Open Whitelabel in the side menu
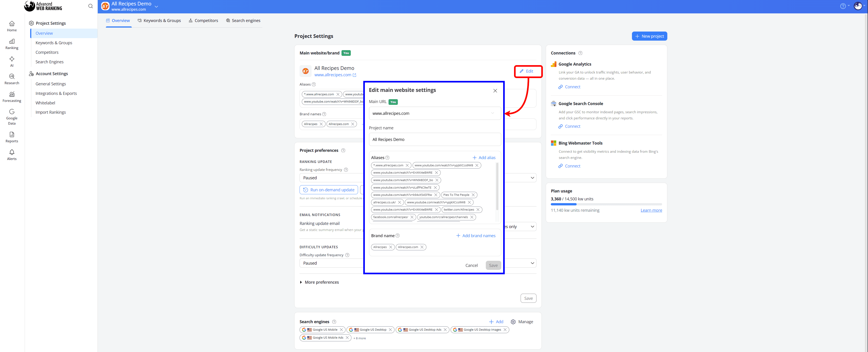This screenshot has height=352, width=868. tap(45, 103)
